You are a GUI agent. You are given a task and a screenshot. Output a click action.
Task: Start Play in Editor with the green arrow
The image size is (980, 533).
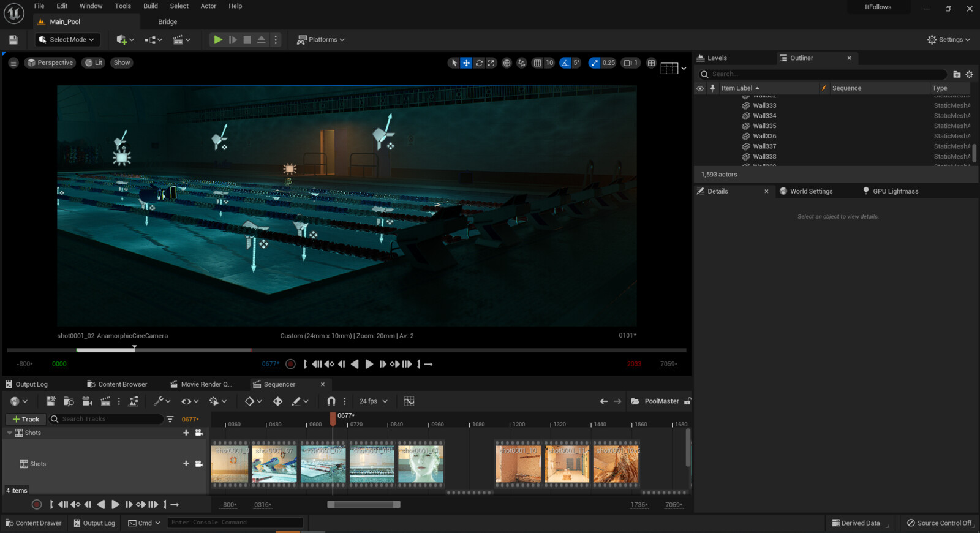(218, 40)
